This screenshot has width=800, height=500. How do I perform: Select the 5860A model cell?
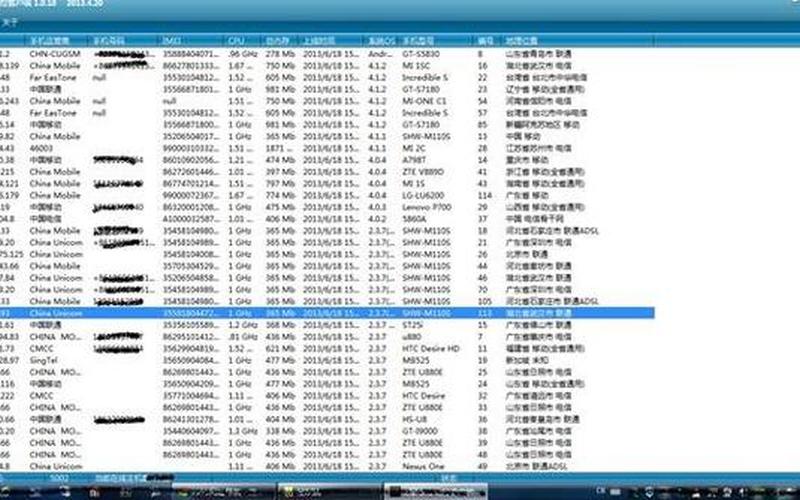click(414, 219)
